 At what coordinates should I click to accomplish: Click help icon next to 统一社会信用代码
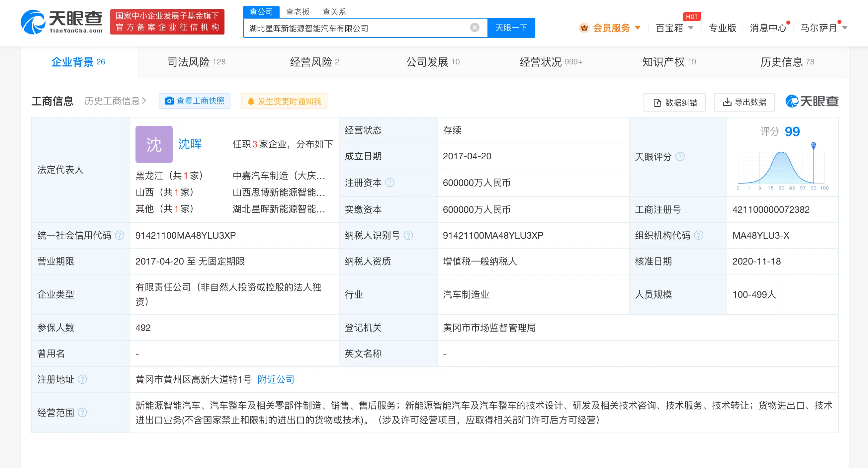(x=120, y=235)
